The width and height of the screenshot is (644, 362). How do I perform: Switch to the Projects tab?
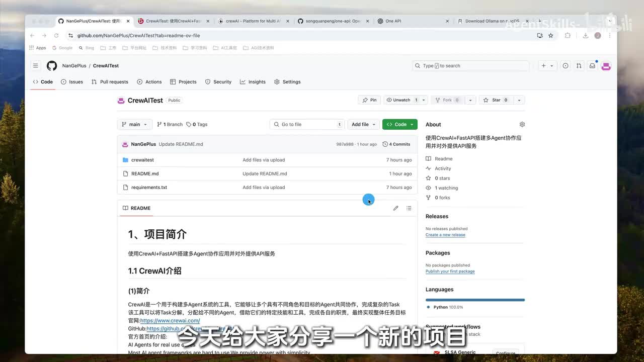pos(183,82)
